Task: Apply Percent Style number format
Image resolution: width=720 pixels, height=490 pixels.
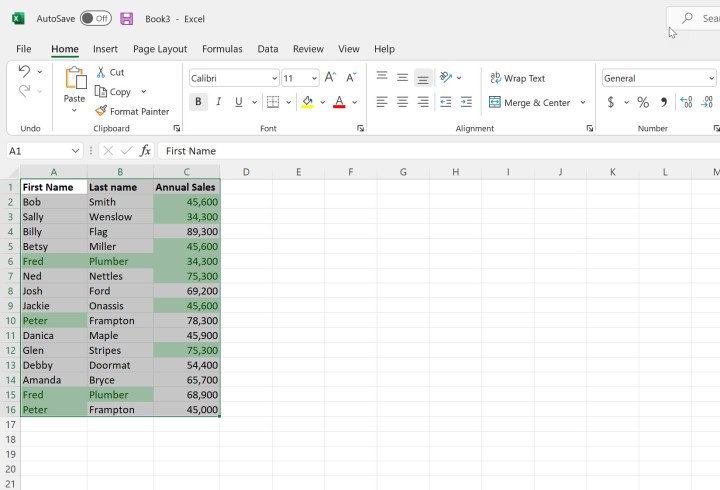Action: pos(643,102)
